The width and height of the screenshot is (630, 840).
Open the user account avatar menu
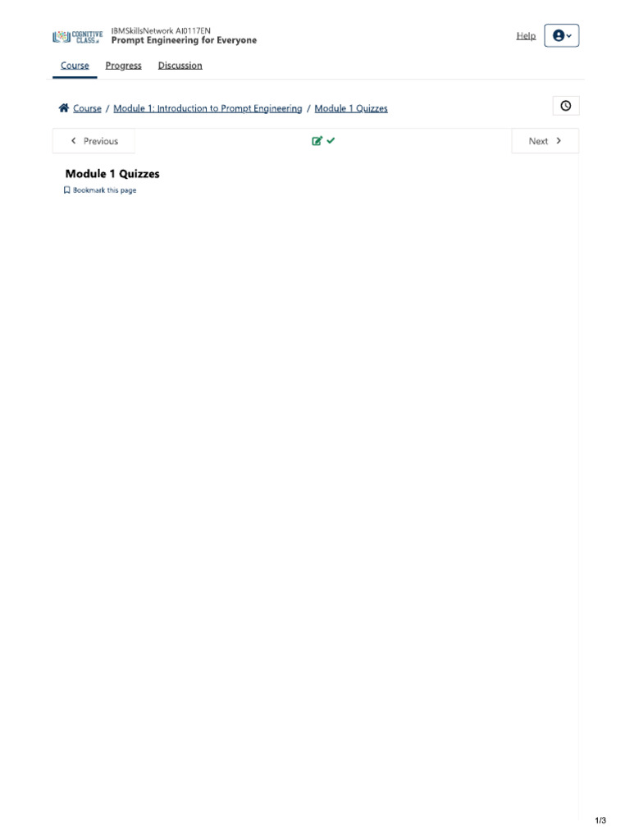click(x=561, y=35)
